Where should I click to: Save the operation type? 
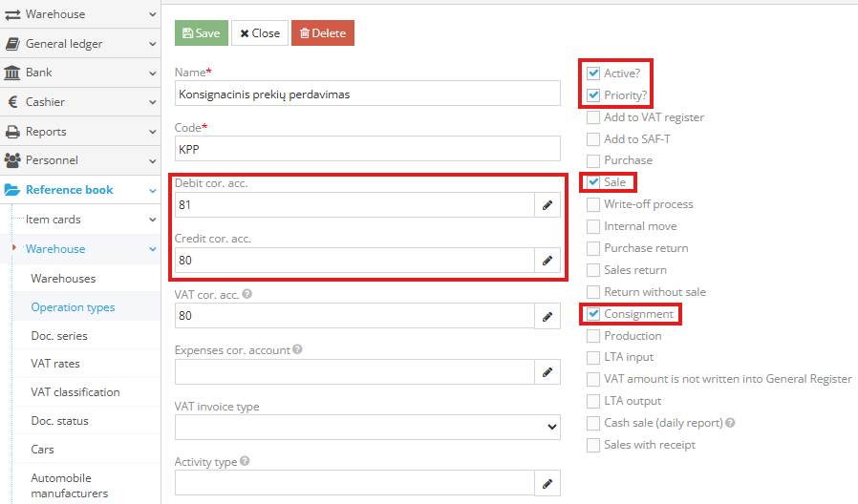(201, 33)
